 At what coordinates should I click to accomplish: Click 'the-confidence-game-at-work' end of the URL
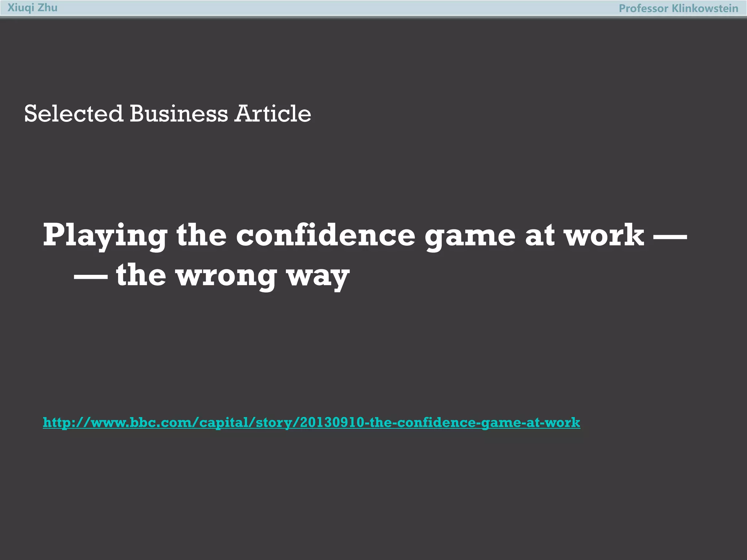(x=474, y=422)
